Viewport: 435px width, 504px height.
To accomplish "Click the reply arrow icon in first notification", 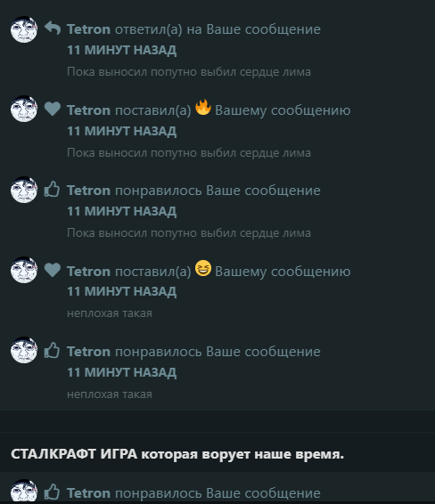I will tap(53, 28).
